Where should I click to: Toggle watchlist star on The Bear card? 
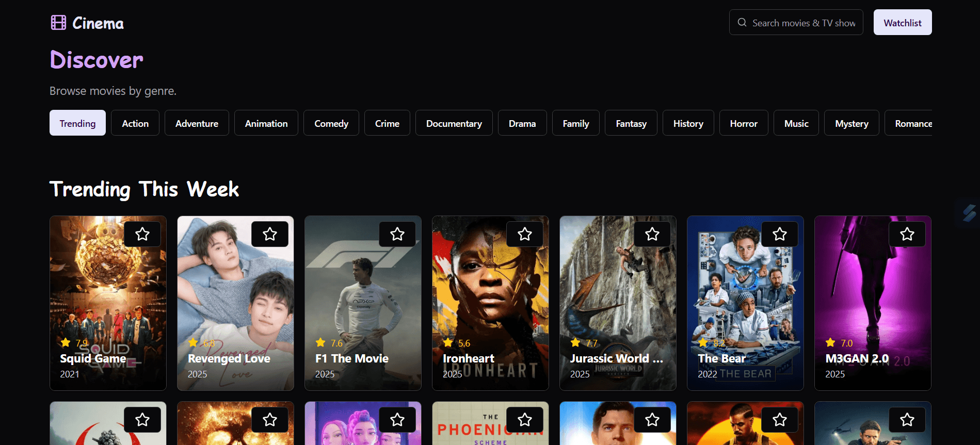click(780, 234)
